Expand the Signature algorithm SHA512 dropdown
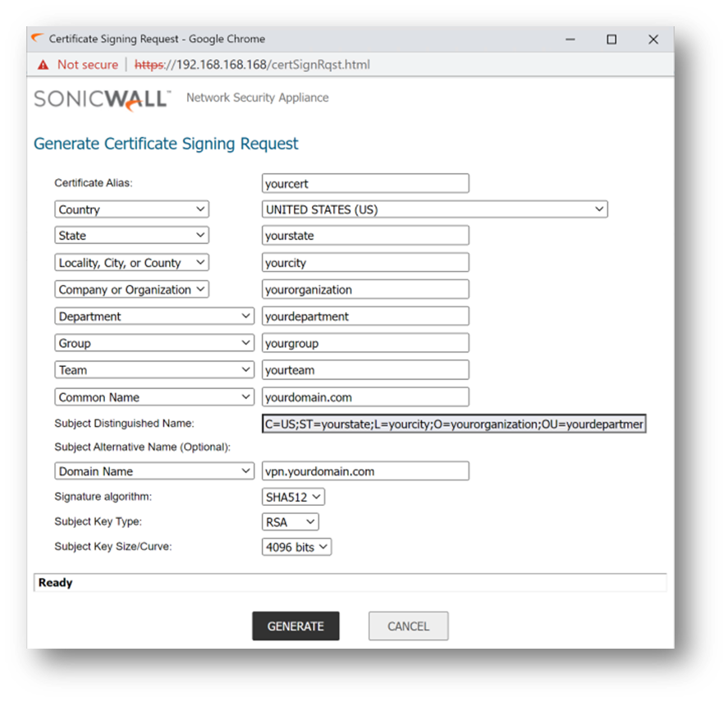728x702 pixels. [294, 497]
